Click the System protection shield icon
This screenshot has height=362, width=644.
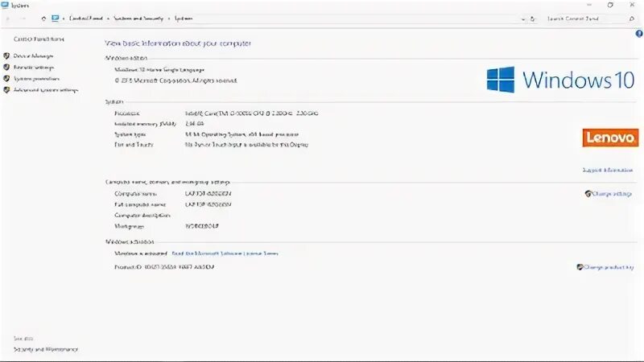[x=6, y=78]
